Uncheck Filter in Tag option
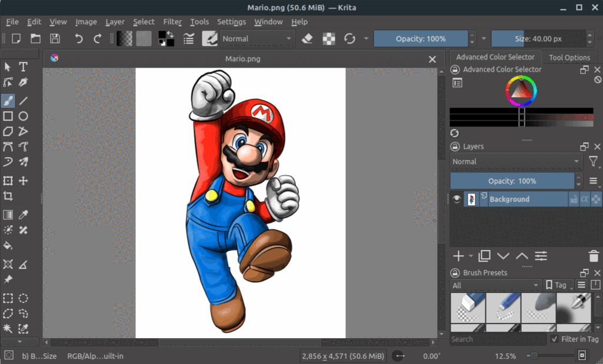This screenshot has width=603, height=364. [x=554, y=339]
